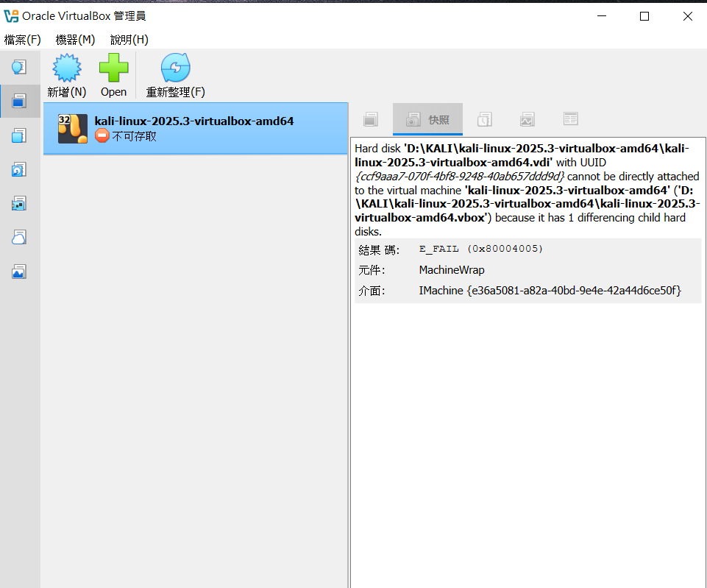Open the Cloud profile sidebar icon
The image size is (707, 588).
pos(19,237)
